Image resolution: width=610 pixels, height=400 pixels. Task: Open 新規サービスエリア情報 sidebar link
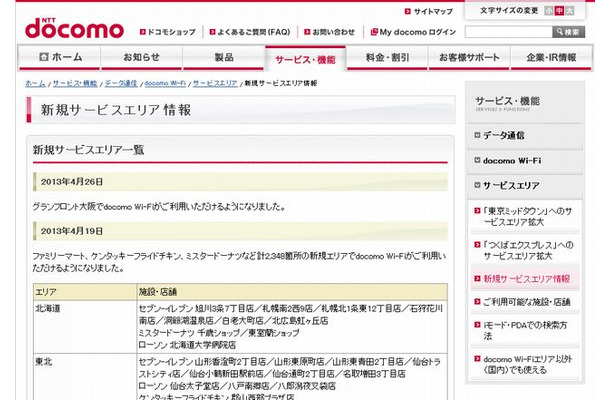[x=527, y=279]
